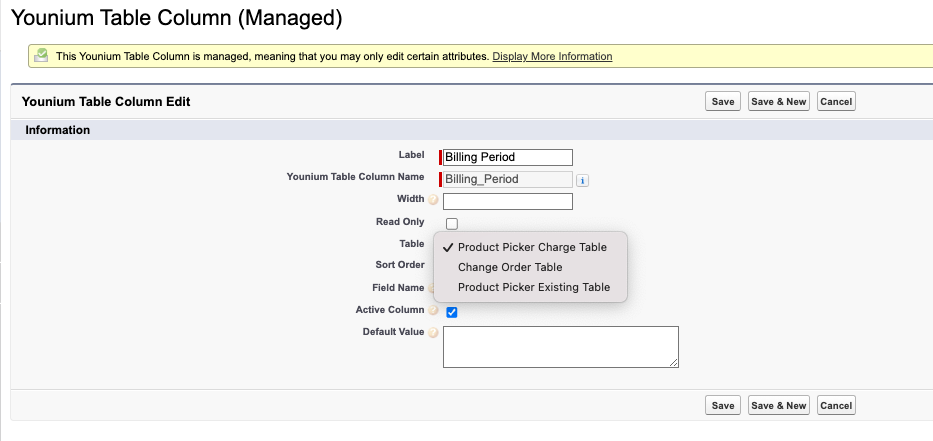Click the help icon next to Default Value

click(x=433, y=332)
